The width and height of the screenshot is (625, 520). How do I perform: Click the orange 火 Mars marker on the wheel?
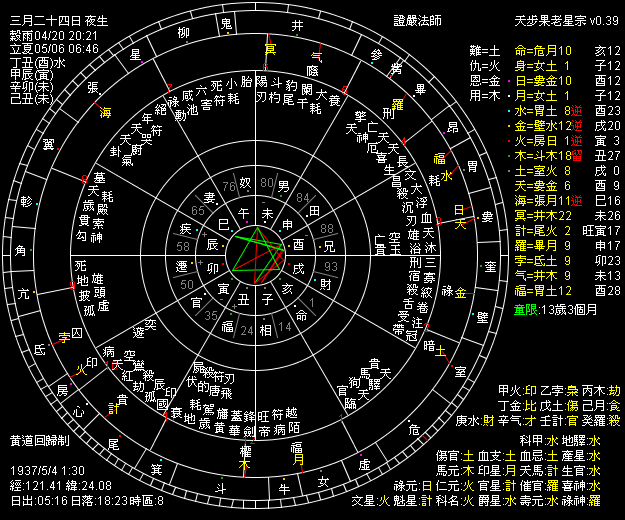(80, 380)
